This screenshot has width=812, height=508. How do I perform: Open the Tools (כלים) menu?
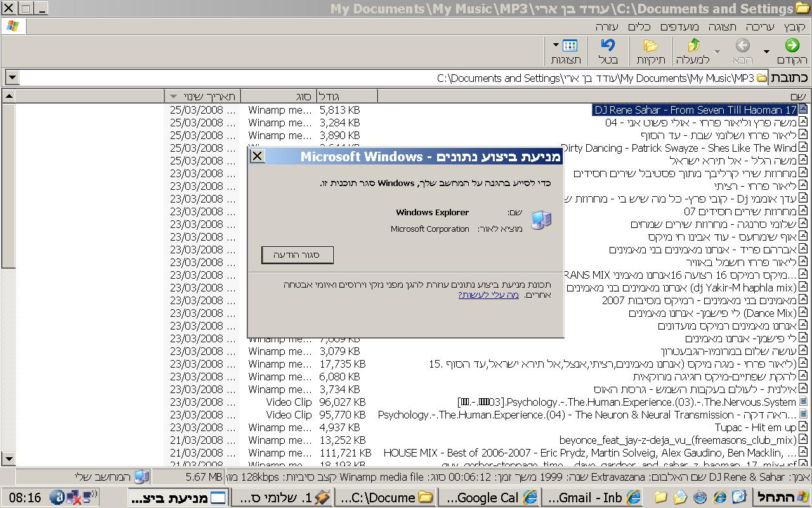[x=639, y=27]
